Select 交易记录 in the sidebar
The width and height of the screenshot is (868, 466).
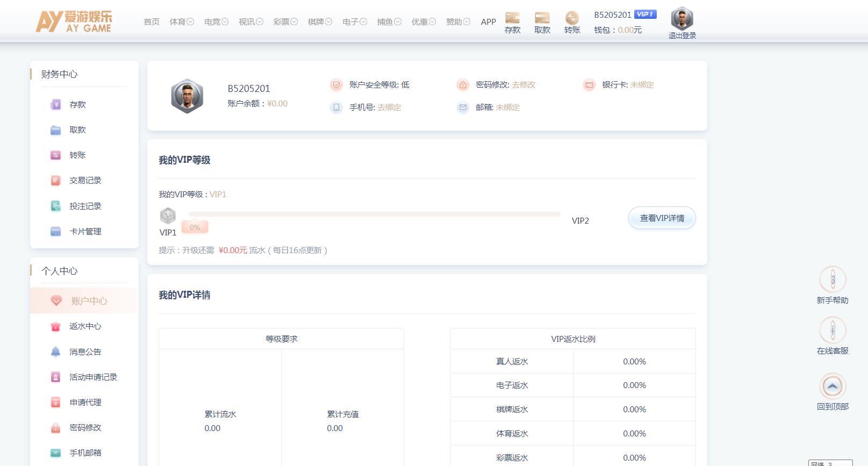(x=85, y=181)
